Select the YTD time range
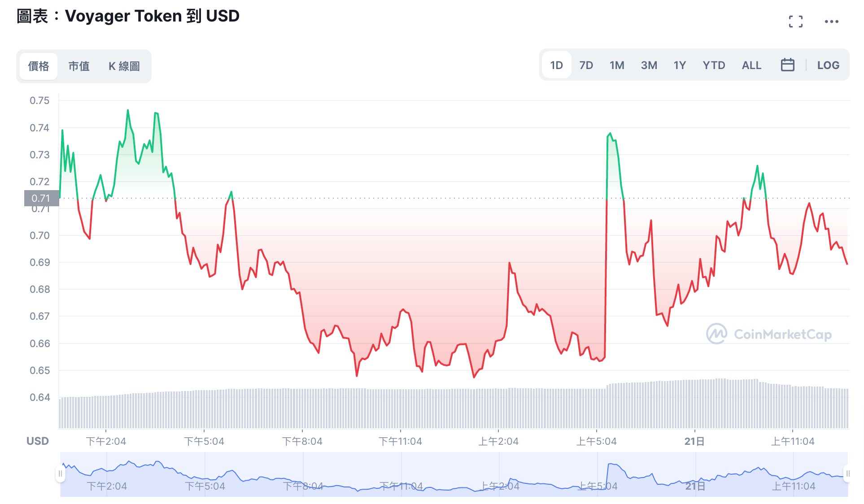This screenshot has width=864, height=504. click(714, 65)
